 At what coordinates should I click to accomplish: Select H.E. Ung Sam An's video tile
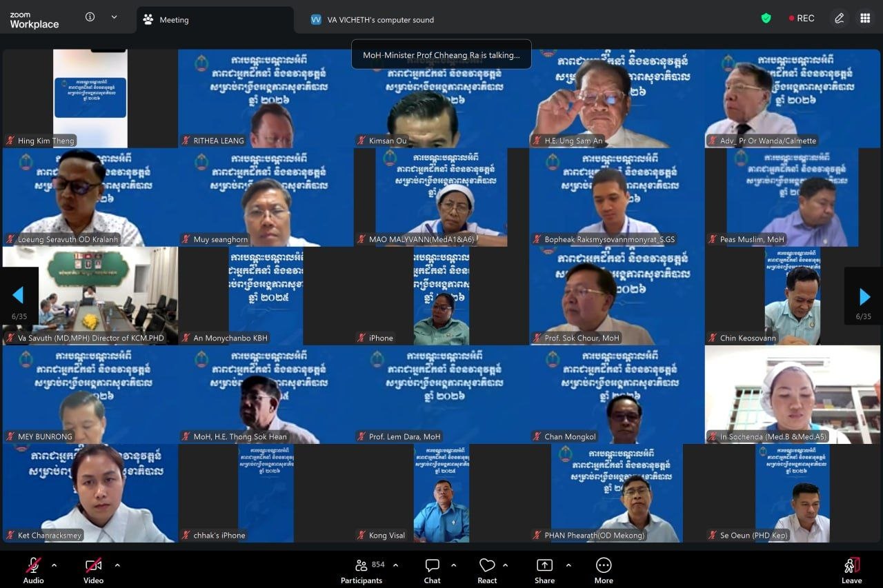[617, 99]
